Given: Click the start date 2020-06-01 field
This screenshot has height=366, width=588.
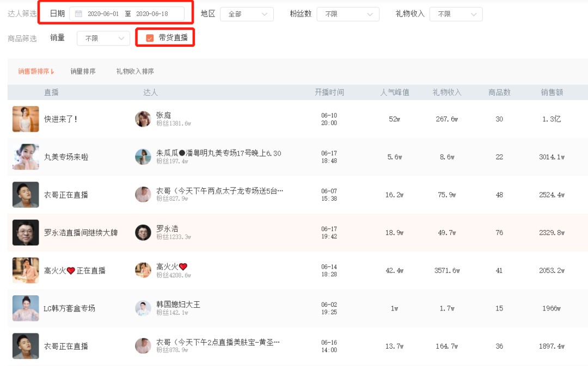Looking at the screenshot, I should 103,14.
